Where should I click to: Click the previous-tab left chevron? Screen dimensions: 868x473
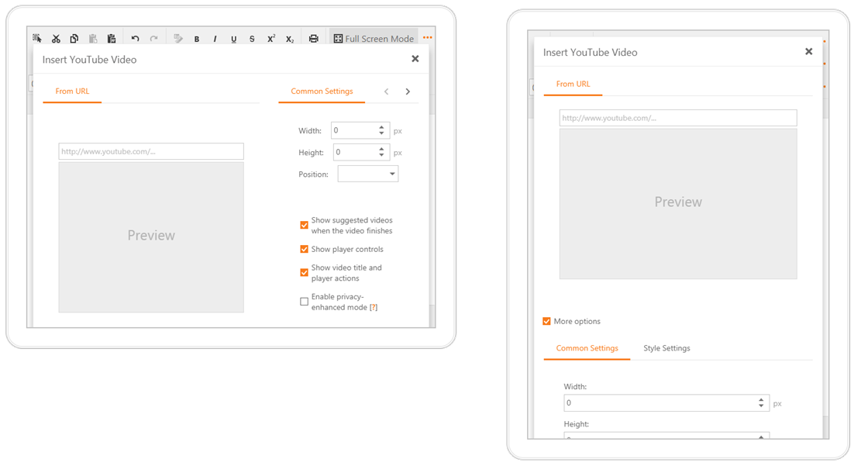tap(387, 91)
